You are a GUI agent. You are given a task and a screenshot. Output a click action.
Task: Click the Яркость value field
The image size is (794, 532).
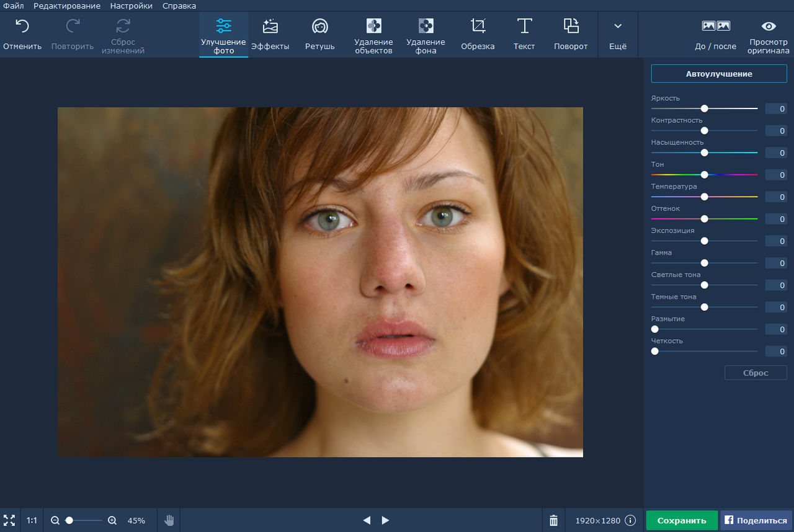click(776, 109)
